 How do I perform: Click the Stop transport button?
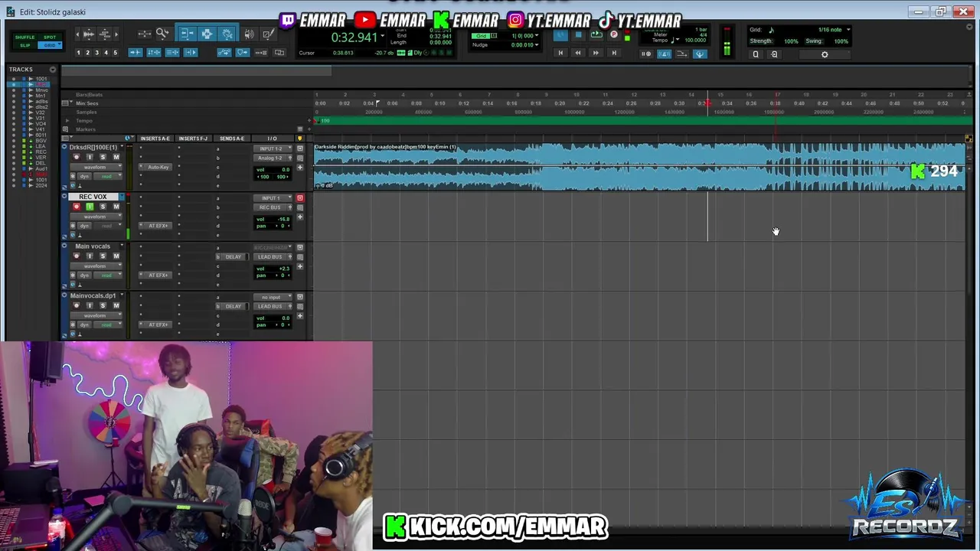pos(578,34)
